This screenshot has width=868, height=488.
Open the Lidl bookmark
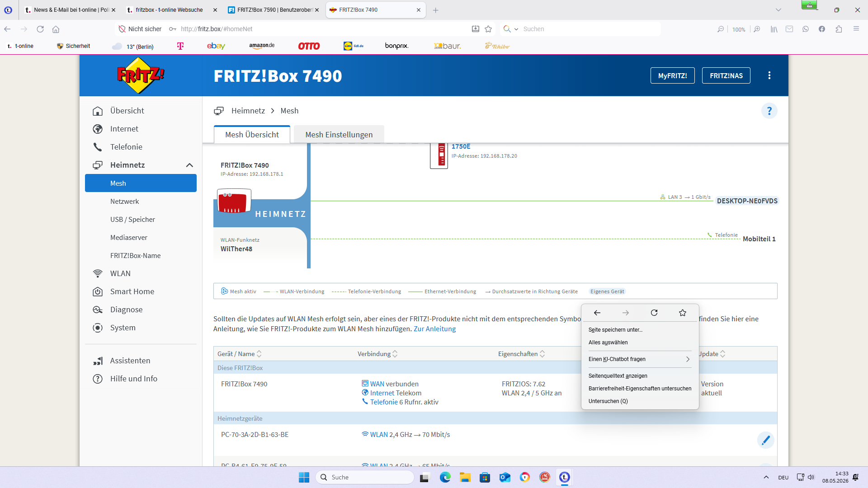pos(354,46)
